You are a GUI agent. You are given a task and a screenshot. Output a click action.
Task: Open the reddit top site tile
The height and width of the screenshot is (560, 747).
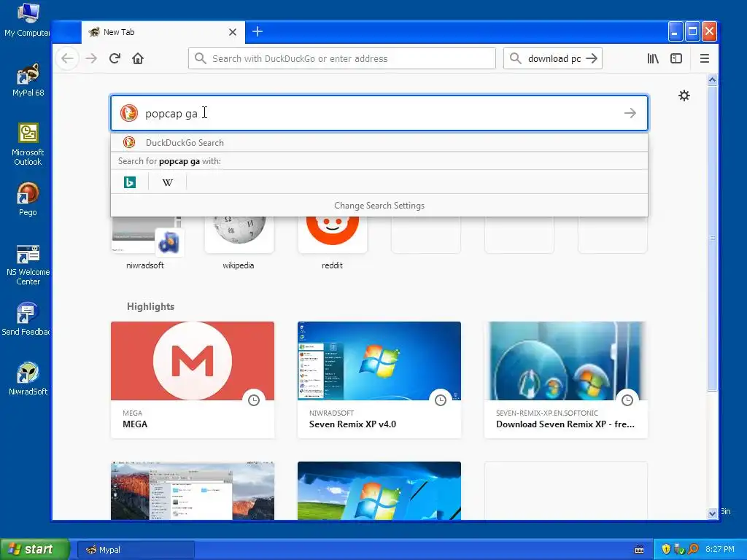332,241
